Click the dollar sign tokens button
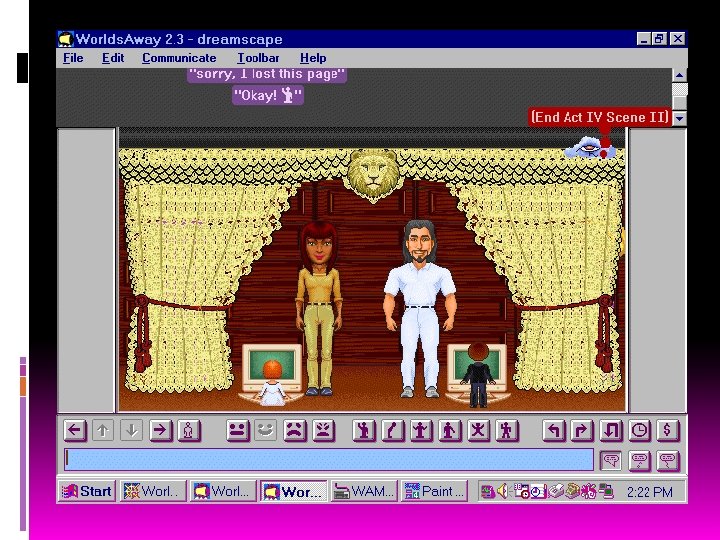This screenshot has width=720, height=540. tap(668, 431)
